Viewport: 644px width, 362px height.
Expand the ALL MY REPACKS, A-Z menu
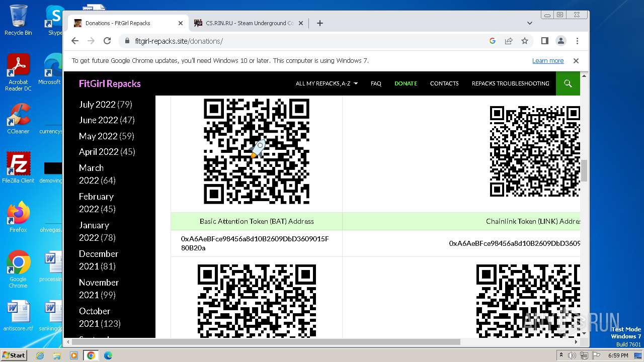(x=327, y=83)
